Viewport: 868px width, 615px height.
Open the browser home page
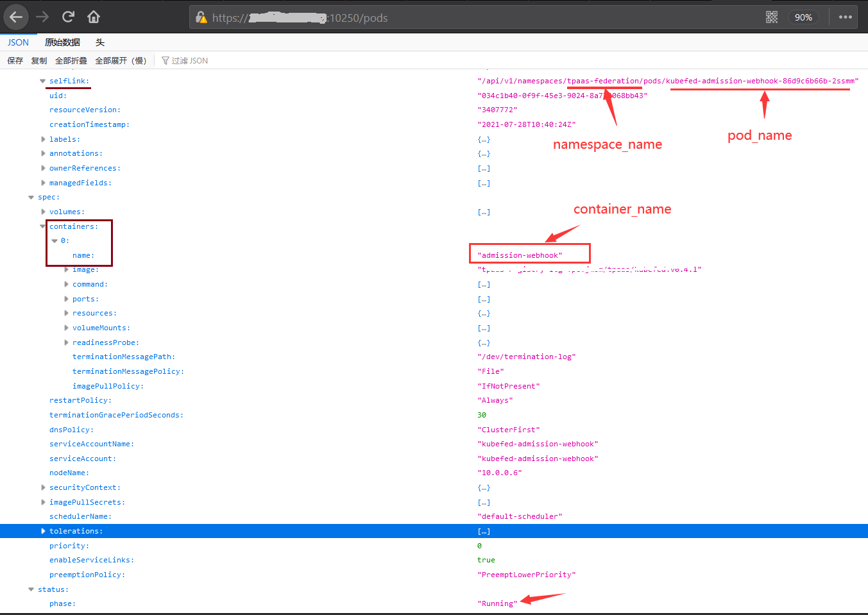coord(94,17)
